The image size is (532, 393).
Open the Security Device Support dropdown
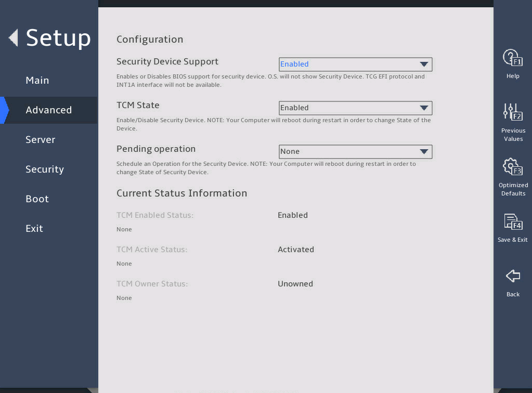pyautogui.click(x=355, y=64)
